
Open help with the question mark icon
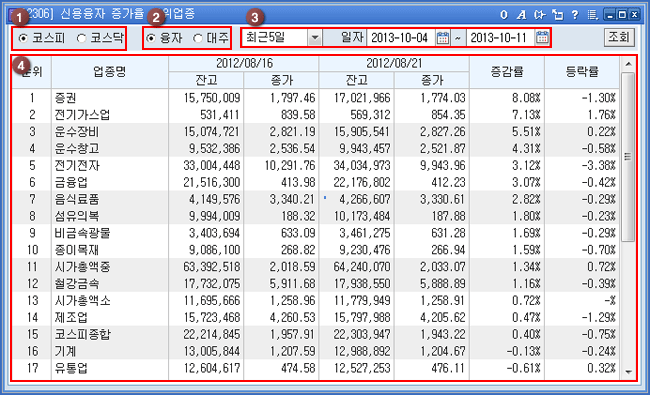tap(575, 15)
